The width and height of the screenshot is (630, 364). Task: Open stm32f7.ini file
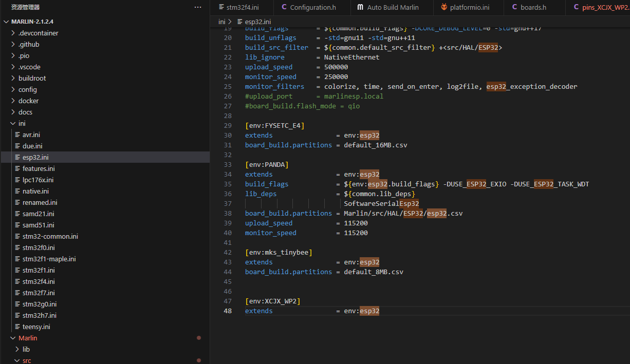[x=105, y=293]
